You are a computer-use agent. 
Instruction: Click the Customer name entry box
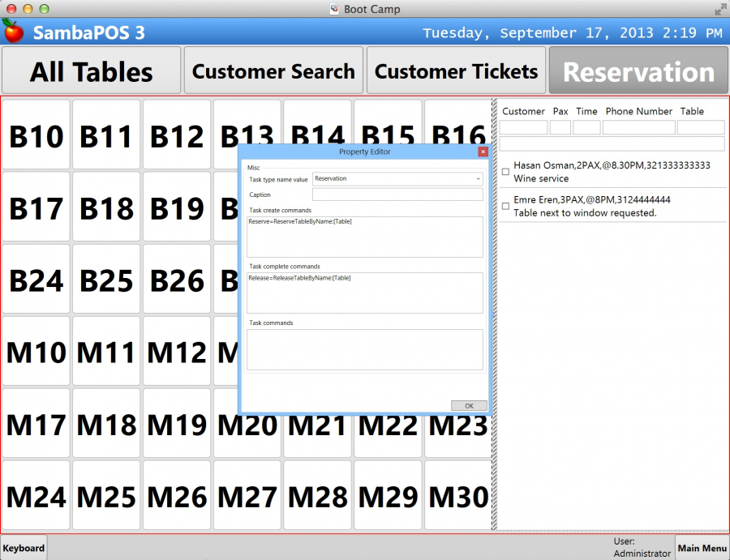[x=523, y=127]
